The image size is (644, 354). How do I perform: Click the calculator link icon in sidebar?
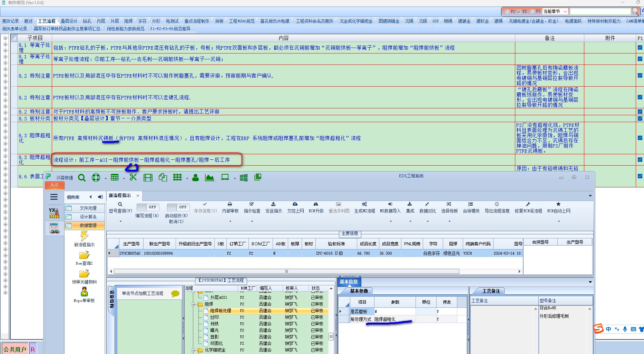54,228
